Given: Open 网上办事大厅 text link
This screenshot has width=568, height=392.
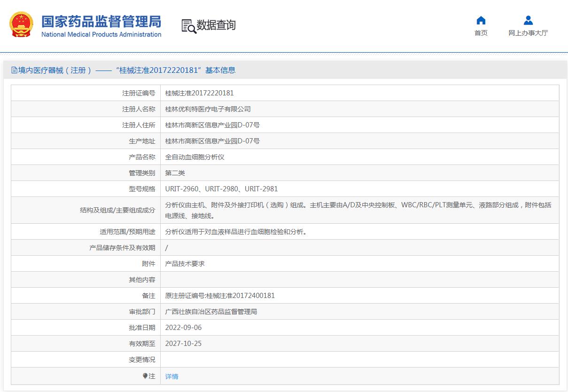Looking at the screenshot, I should pyautogui.click(x=528, y=33).
